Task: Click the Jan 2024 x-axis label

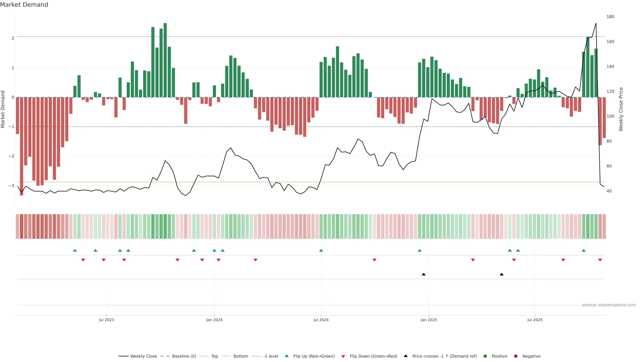Action: [x=214, y=320]
